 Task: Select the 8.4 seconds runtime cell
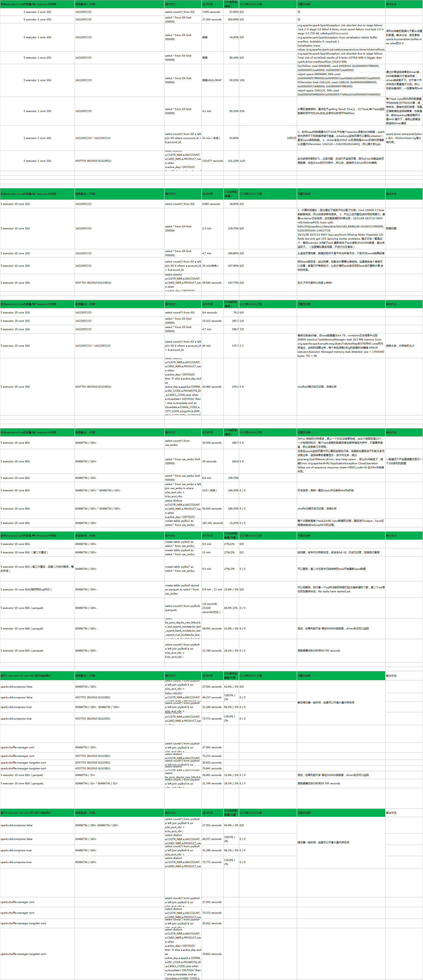[210, 313]
